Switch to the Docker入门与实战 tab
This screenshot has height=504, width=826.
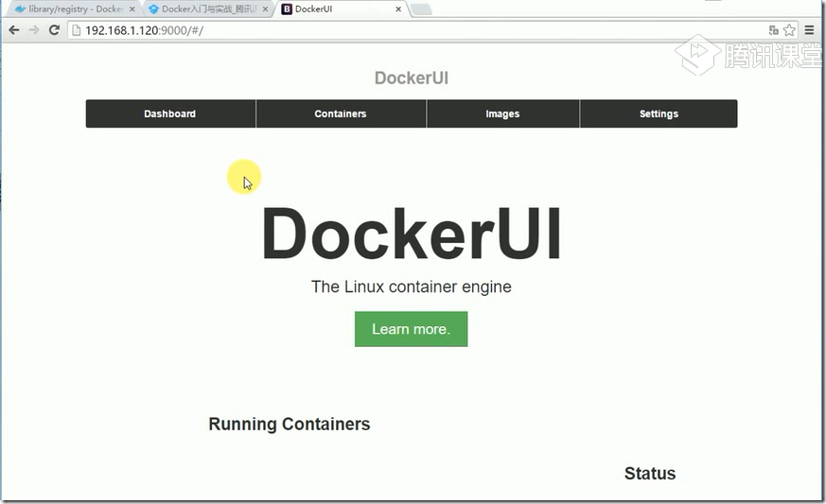point(208,9)
